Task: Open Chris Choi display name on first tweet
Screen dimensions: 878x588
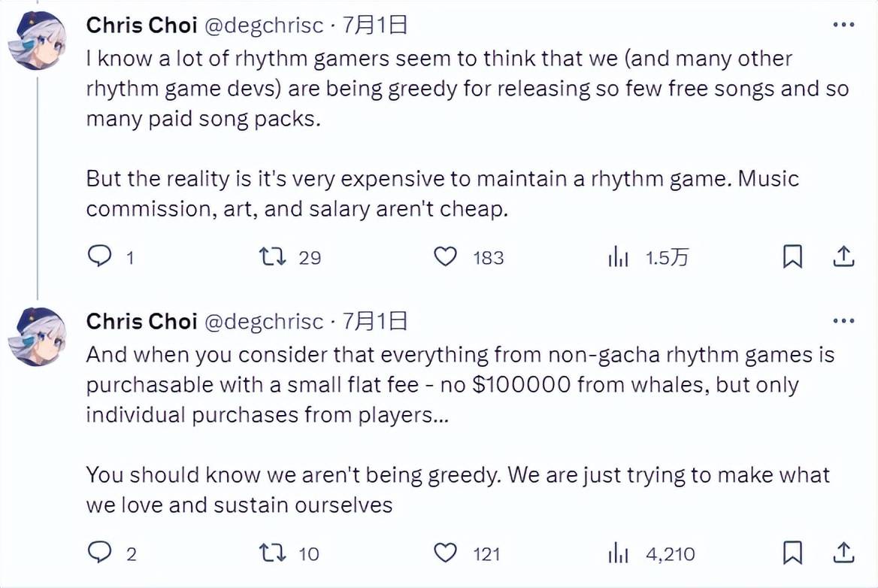Action: pyautogui.click(x=141, y=25)
